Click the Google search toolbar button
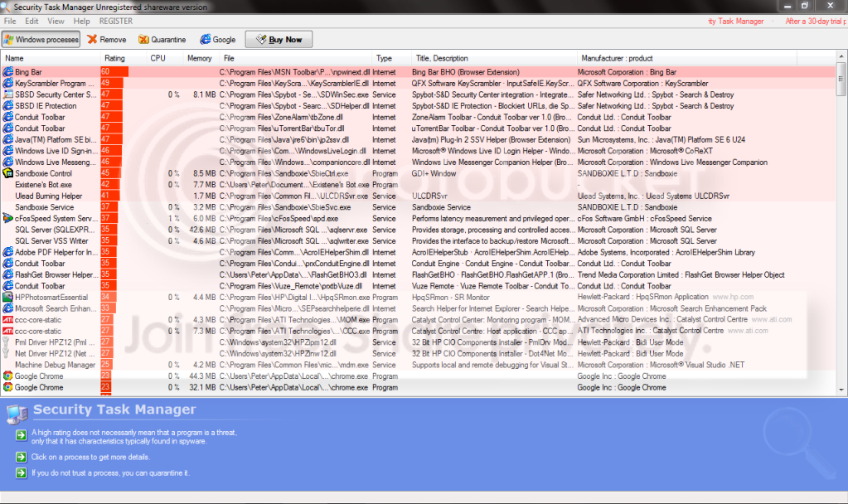This screenshot has height=504, width=848. [x=218, y=40]
